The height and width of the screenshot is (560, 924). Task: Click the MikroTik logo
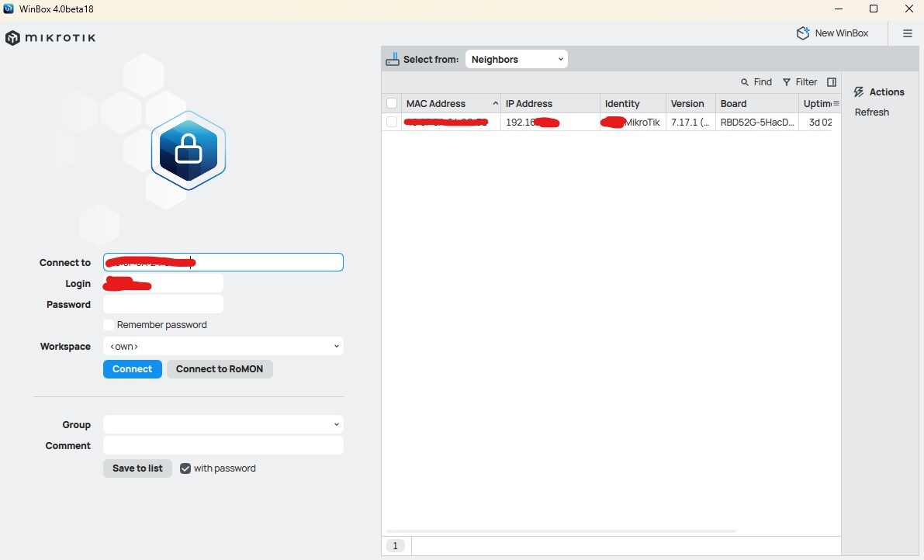pos(50,38)
